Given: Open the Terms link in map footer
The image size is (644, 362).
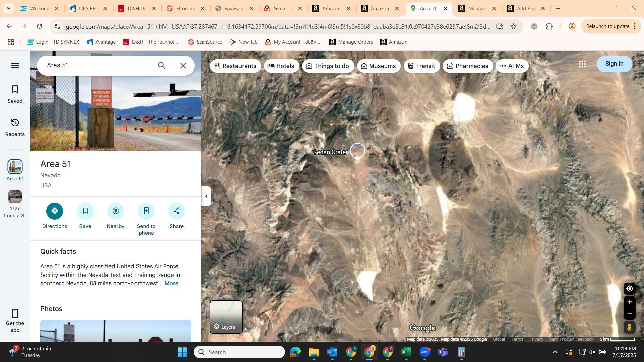Looking at the screenshot, I should click(x=517, y=339).
